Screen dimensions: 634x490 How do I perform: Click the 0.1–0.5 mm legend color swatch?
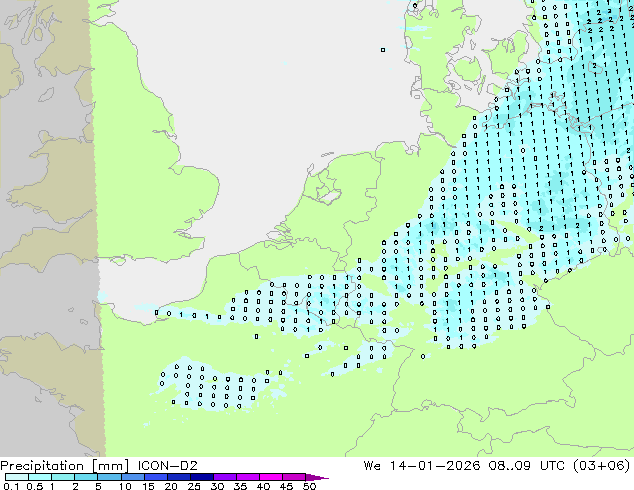click(17, 477)
